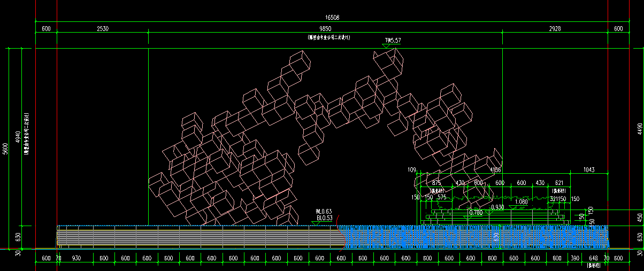The width and height of the screenshot is (644, 271).
Task: Pick the 2530 dimension text
Action: [102, 29]
